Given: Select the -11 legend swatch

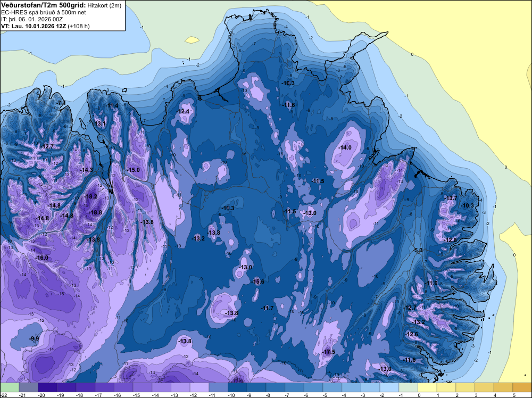Looking at the screenshot, I should [x=219, y=387].
